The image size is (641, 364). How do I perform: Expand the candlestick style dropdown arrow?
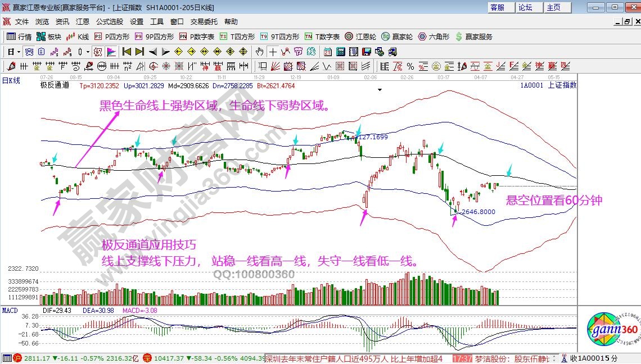[x=88, y=52]
